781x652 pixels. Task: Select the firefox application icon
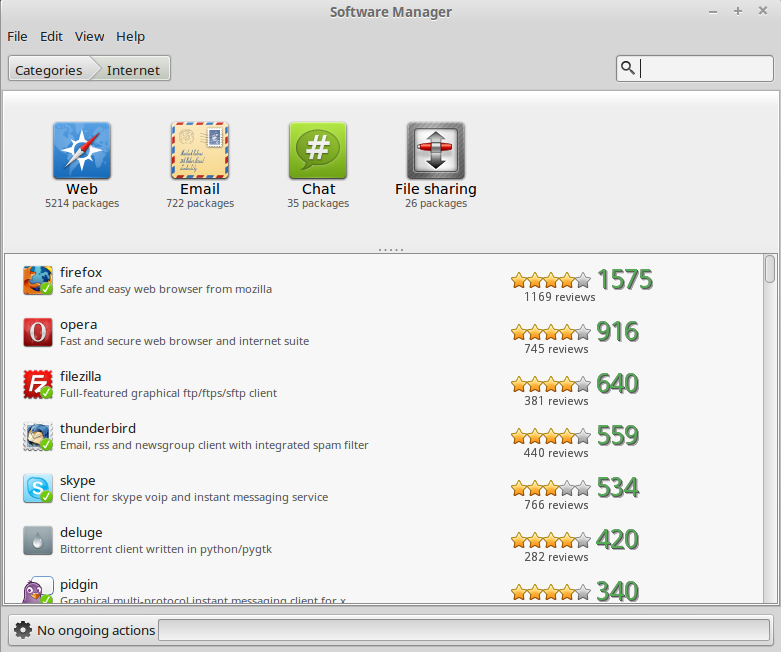click(x=38, y=280)
